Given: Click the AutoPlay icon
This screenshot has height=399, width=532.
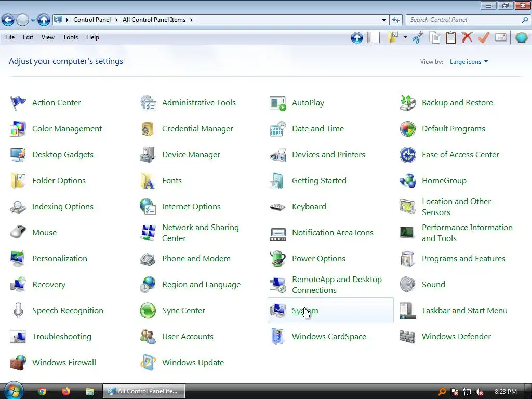Looking at the screenshot, I should [278, 103].
